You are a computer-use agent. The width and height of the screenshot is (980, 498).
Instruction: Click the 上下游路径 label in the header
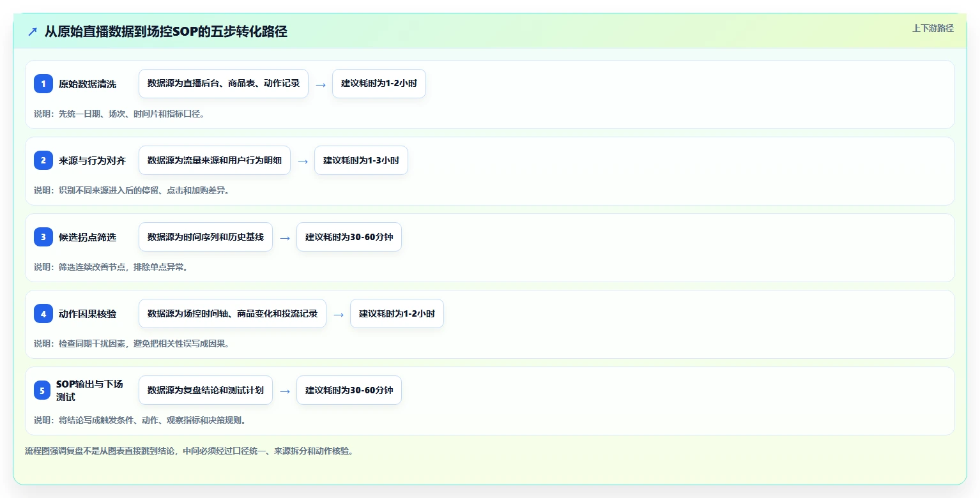[933, 28]
